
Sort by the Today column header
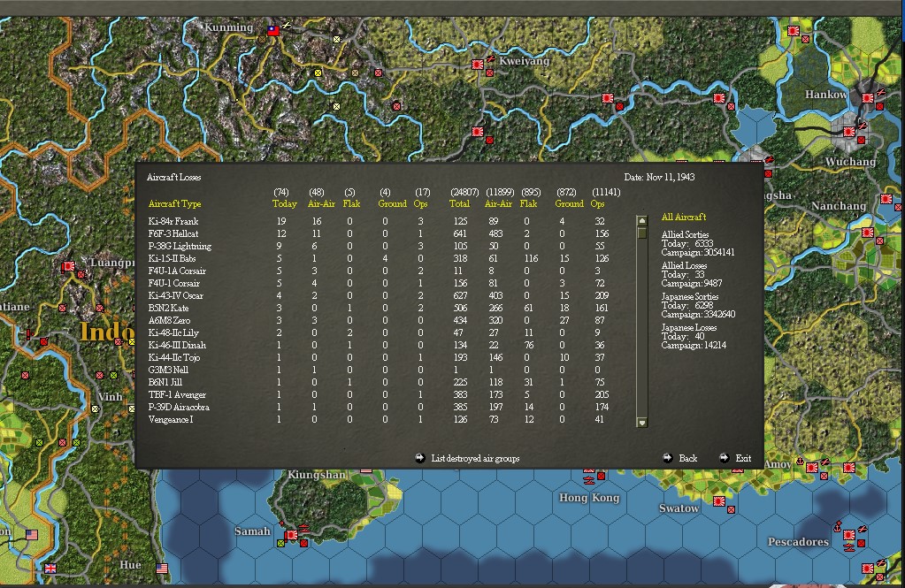(x=285, y=203)
